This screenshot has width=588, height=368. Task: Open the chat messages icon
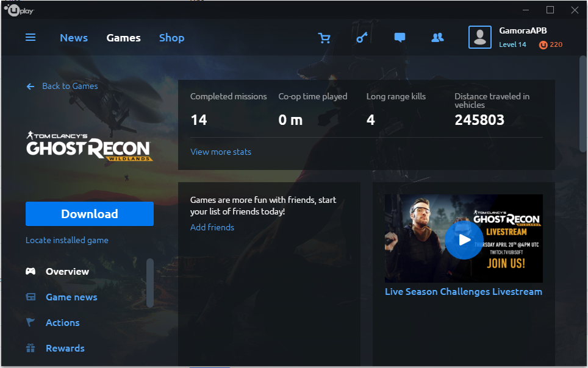click(400, 38)
